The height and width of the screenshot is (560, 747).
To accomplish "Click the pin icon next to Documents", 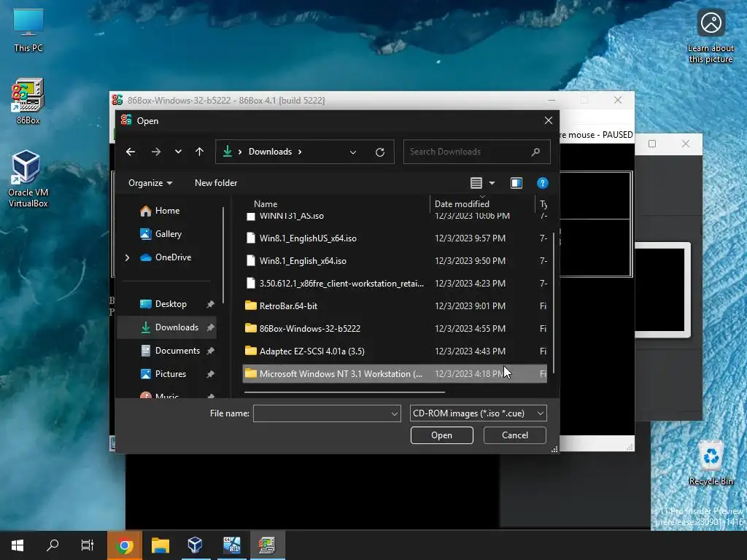I will click(x=210, y=351).
